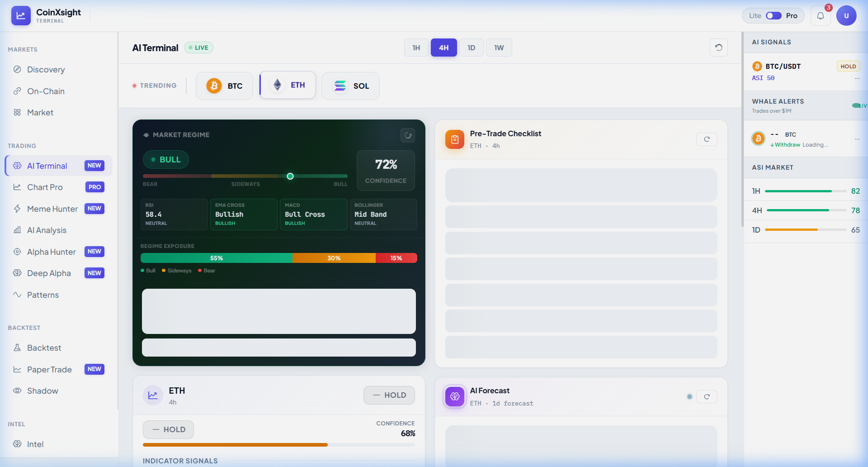This screenshot has width=868, height=467.
Task: Open the BTC/USDT AI signal
Action: (806, 72)
